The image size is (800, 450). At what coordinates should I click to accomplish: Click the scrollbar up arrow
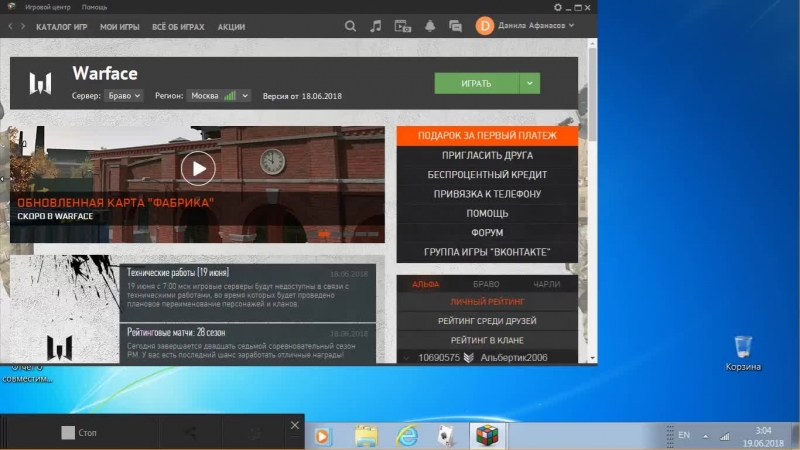[x=592, y=44]
